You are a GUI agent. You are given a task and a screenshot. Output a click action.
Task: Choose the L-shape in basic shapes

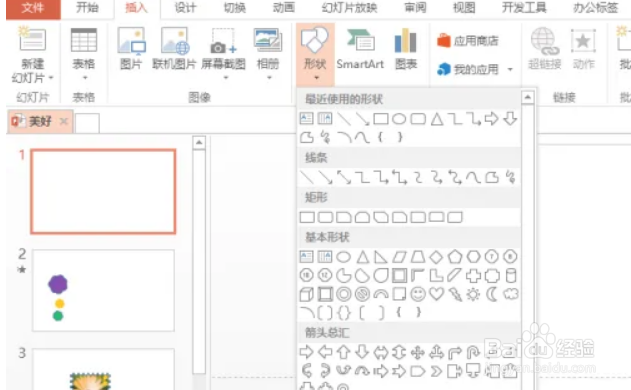[x=436, y=276]
